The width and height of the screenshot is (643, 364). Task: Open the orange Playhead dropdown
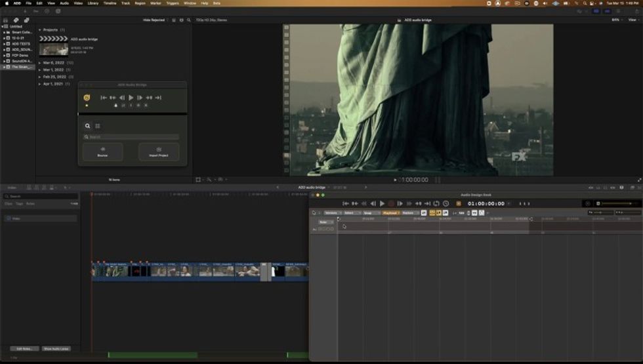391,212
